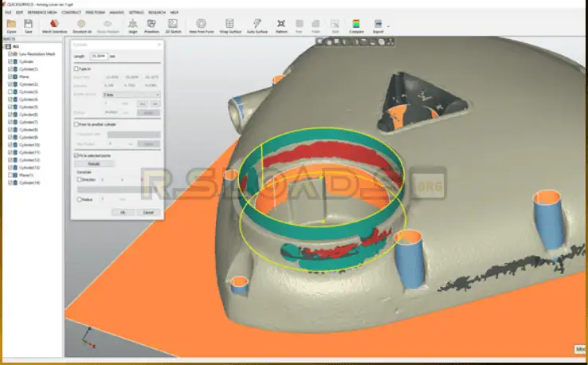Enable the From to another cylinder checkbox
Image resolution: width=588 pixels, height=365 pixels.
click(x=75, y=124)
